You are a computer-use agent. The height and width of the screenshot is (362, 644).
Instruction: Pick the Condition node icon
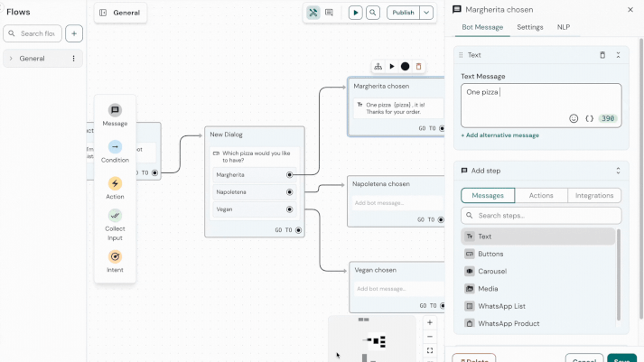[x=115, y=147]
